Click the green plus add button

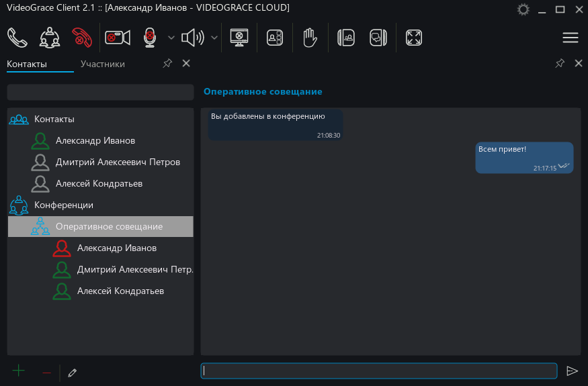(x=18, y=371)
